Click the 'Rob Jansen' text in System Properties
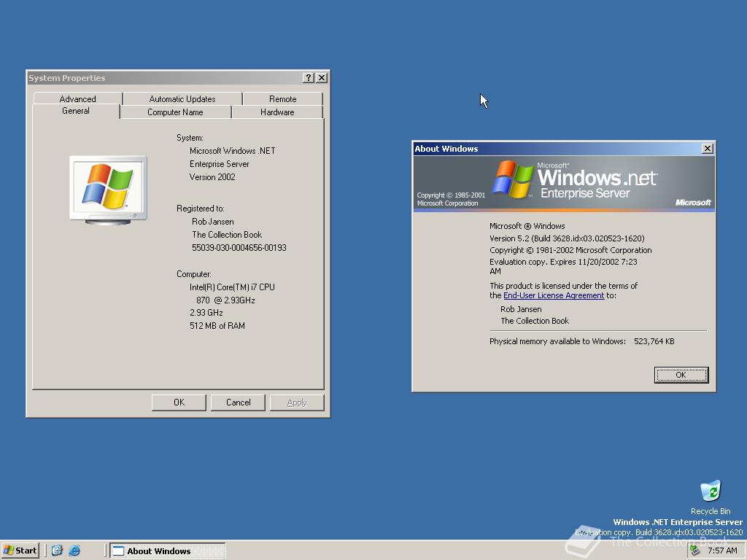 [x=212, y=222]
